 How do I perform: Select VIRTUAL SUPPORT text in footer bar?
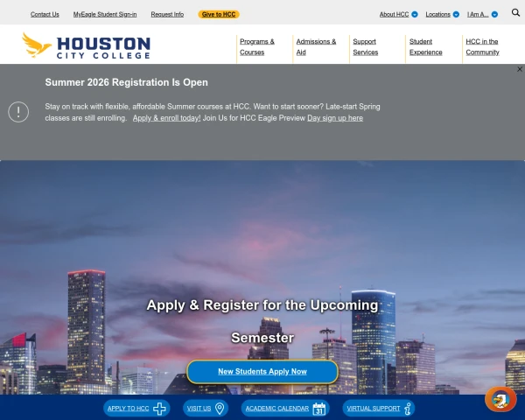374,409
